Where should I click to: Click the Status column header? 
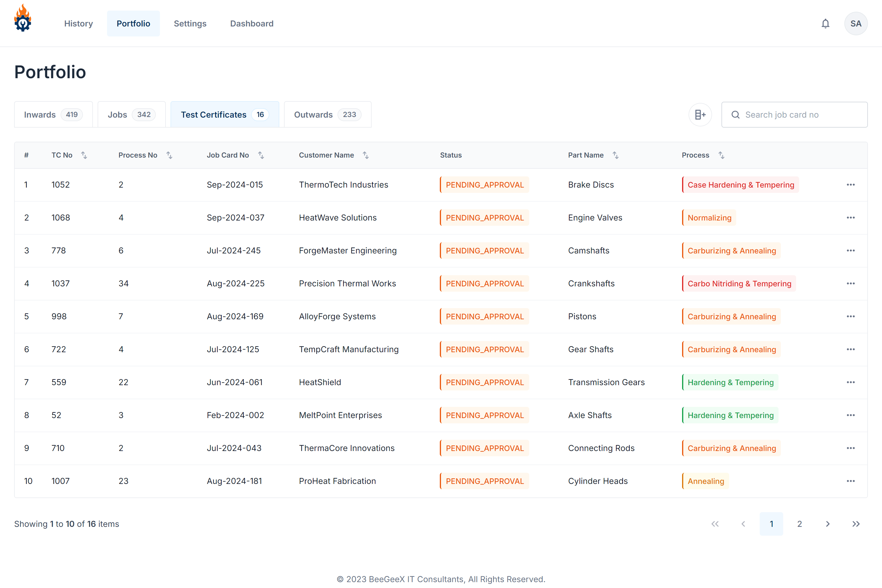click(x=451, y=155)
